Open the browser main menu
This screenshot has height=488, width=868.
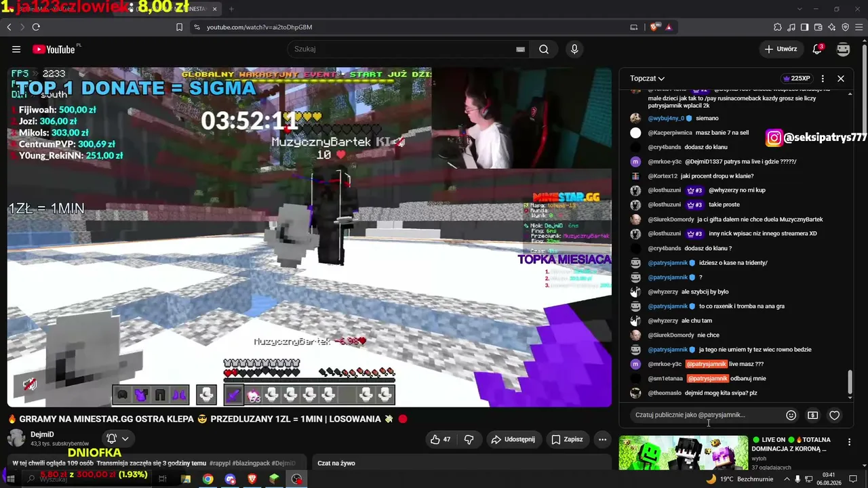(x=859, y=27)
